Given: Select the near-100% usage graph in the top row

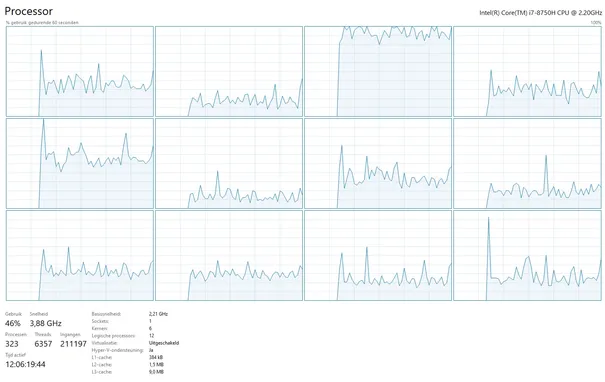Looking at the screenshot, I should [378, 71].
